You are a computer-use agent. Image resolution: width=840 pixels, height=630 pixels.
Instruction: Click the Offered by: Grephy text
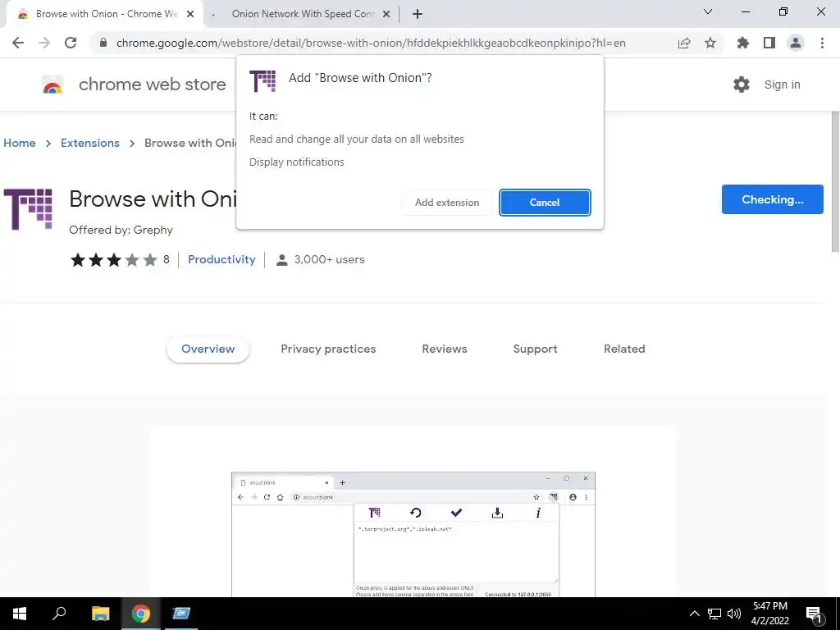tap(121, 230)
